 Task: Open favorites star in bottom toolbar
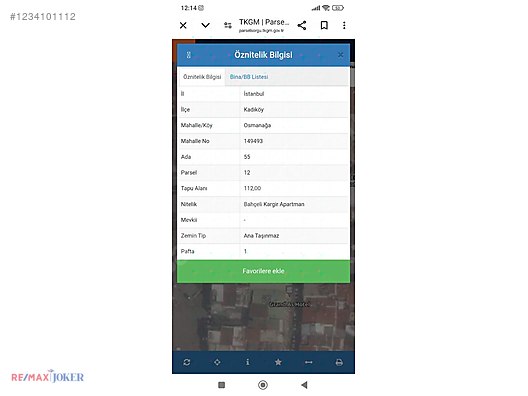coord(278,362)
